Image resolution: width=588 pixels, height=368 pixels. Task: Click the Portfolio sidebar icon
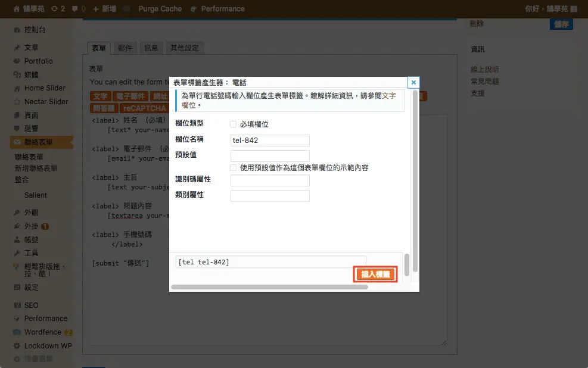click(x=17, y=61)
